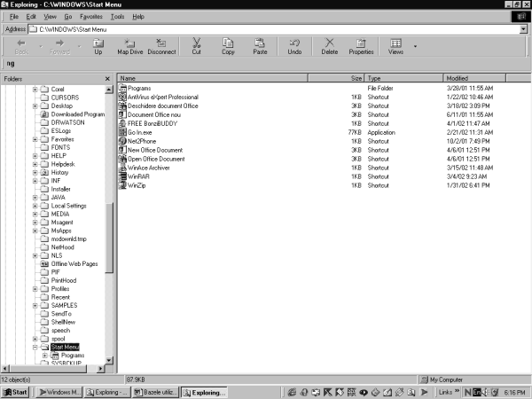Open the Tools menu
Viewport: 532px width, 399px height.
(117, 17)
